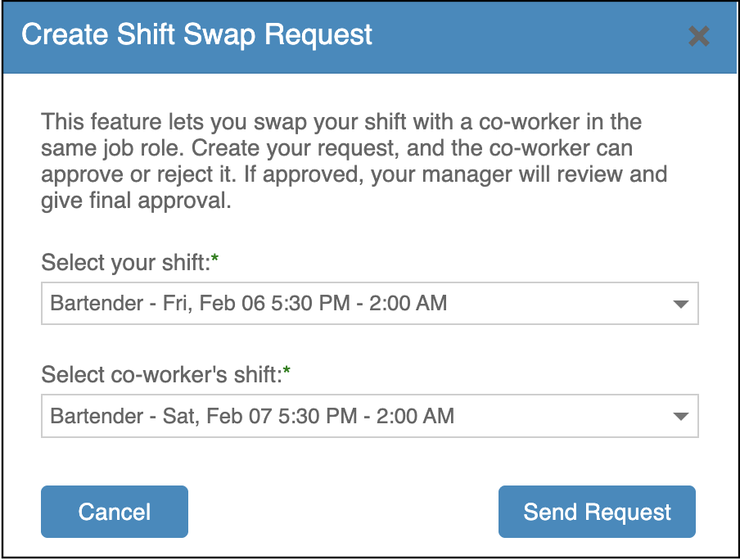Click the empty area of the blue header bar
Screen dimensions: 740x560
[524, 36]
